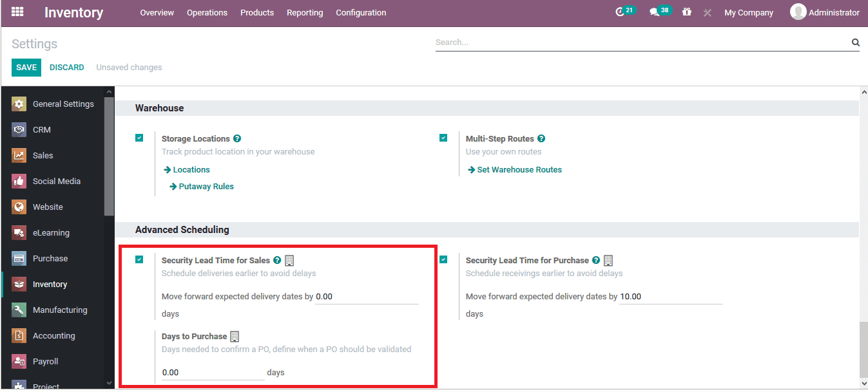Click help icon beside Multi-Step Routes
This screenshot has width=868, height=392.
[x=541, y=138]
